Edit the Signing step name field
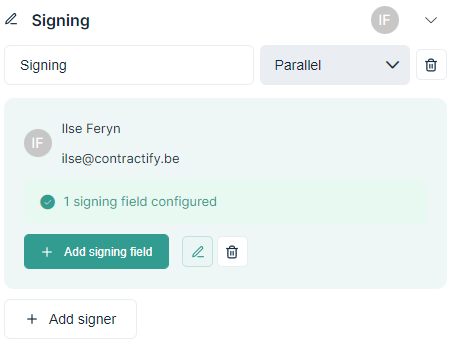 pyautogui.click(x=129, y=65)
